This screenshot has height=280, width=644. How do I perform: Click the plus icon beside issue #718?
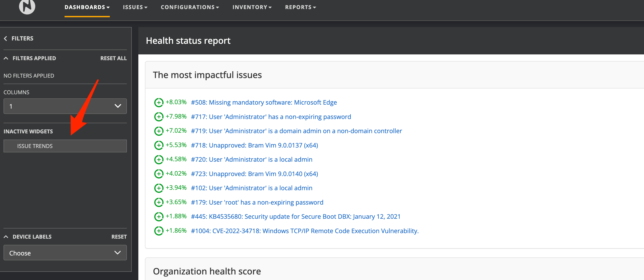tap(158, 145)
